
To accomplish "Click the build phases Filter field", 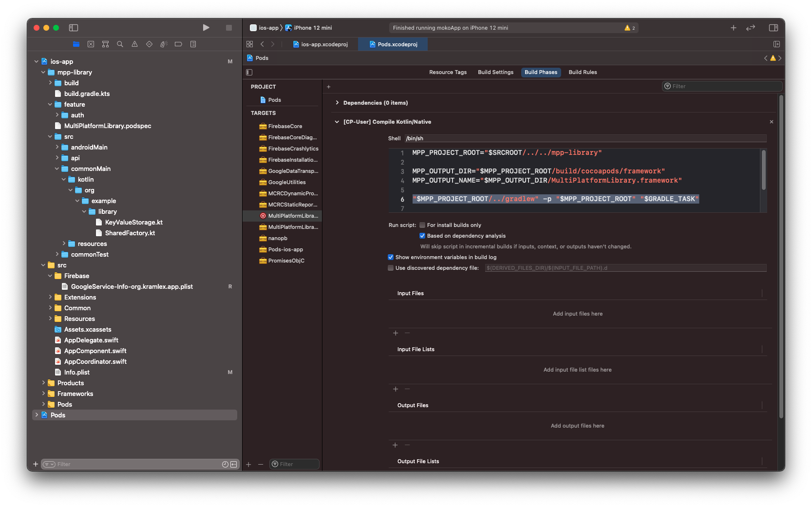I will click(x=722, y=87).
